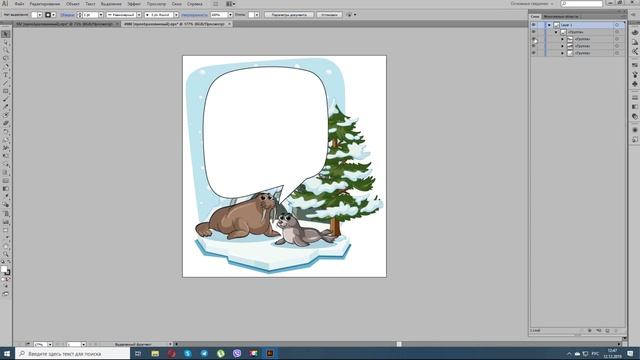The image size is (640, 360).
Task: Select the Direct Selection tool
Action: point(5,42)
